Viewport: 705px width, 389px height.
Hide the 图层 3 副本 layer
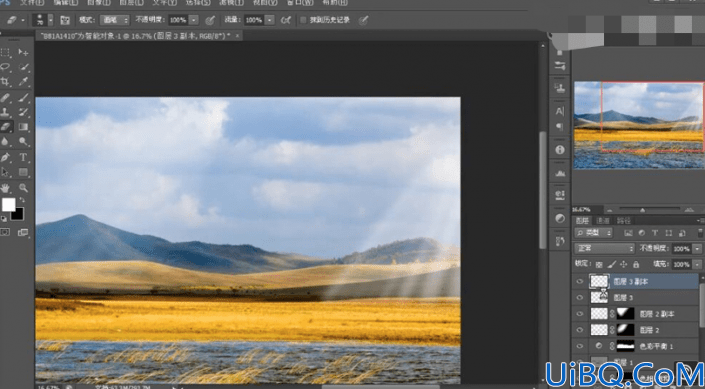tap(580, 282)
